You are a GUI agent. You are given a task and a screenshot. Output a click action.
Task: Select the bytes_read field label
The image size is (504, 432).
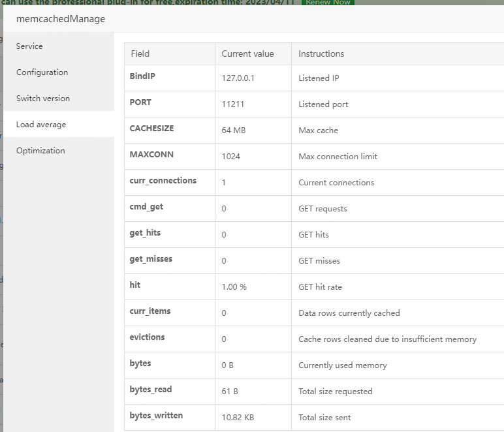pos(152,390)
